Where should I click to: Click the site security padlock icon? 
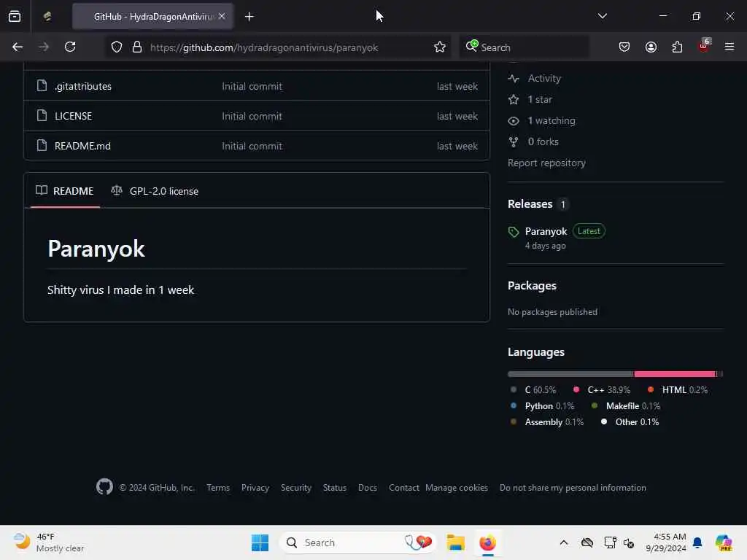point(137,47)
